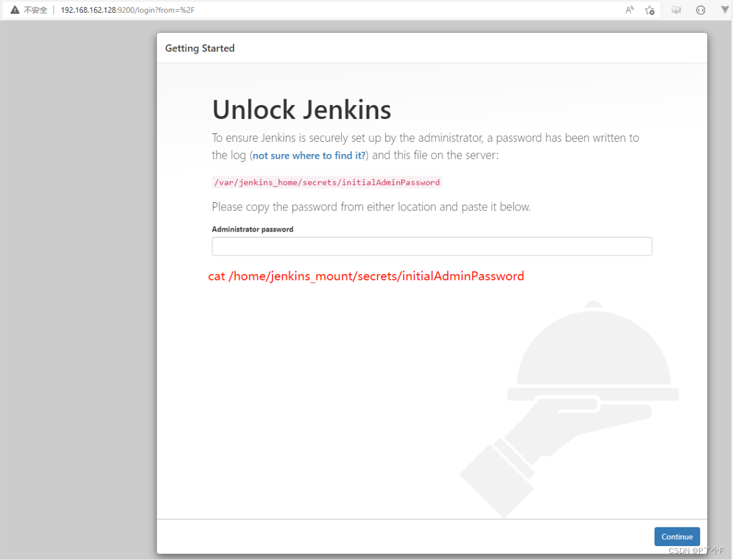Image resolution: width=733 pixels, height=560 pixels.
Task: Select the /var/jenkins_home/secrets/initialAdminPassword path text
Action: pos(327,183)
